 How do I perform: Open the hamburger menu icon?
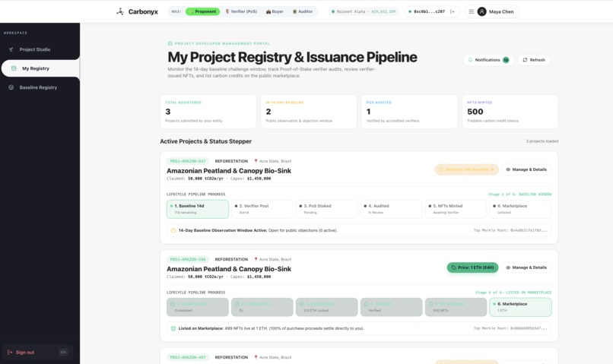(471, 11)
